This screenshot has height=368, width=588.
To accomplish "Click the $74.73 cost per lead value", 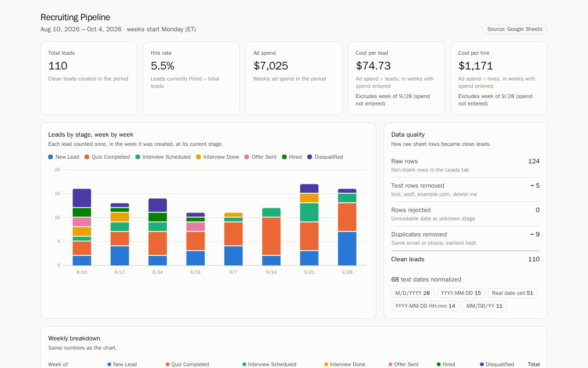I will point(373,66).
